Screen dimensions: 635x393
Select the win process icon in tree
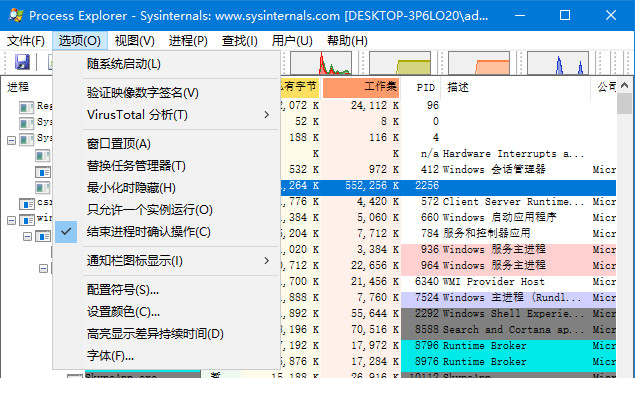pyautogui.click(x=27, y=220)
